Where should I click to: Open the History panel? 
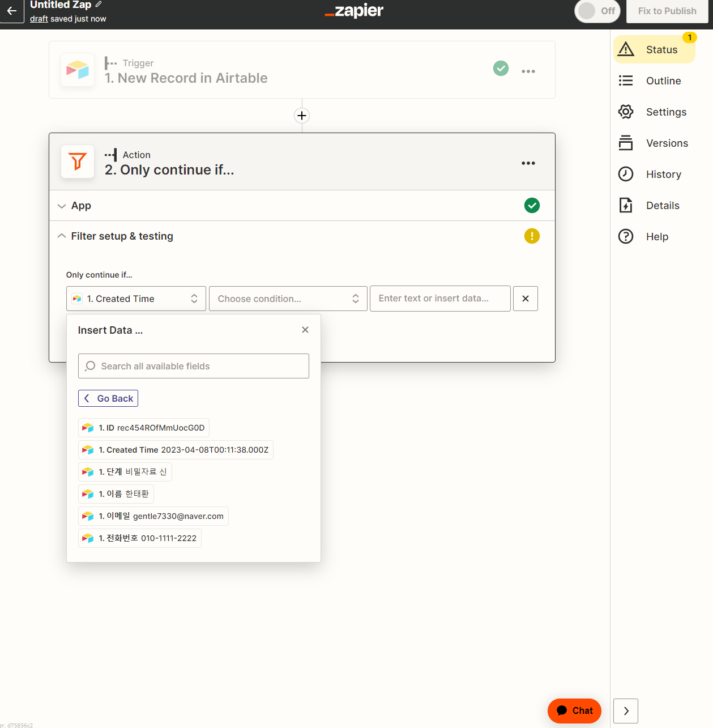(x=654, y=174)
